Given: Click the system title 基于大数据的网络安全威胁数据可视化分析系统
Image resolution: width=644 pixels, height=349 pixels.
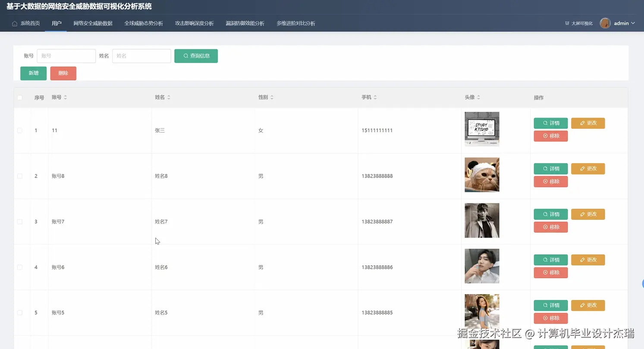Looking at the screenshot, I should coord(79,7).
